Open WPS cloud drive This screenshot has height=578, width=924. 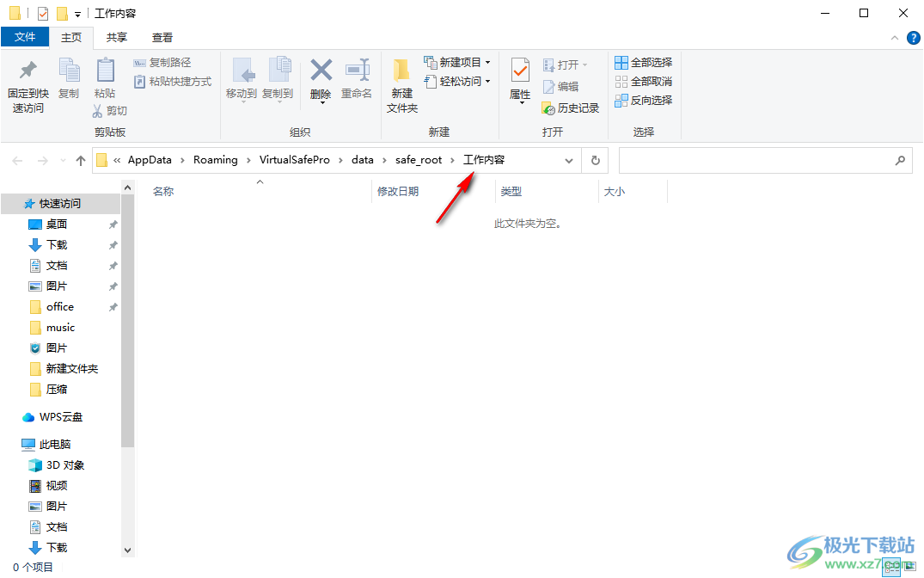click(61, 417)
